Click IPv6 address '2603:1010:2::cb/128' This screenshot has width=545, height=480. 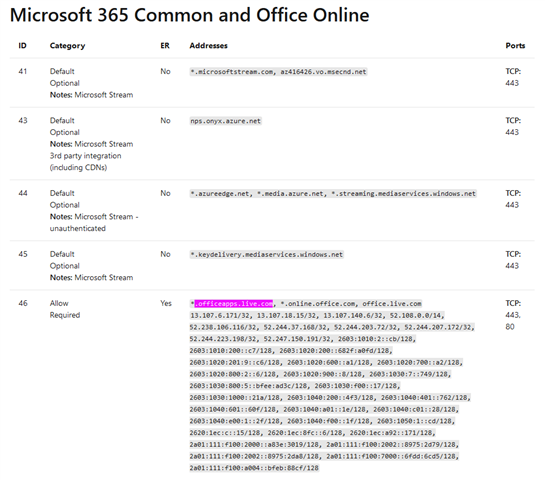376,339
